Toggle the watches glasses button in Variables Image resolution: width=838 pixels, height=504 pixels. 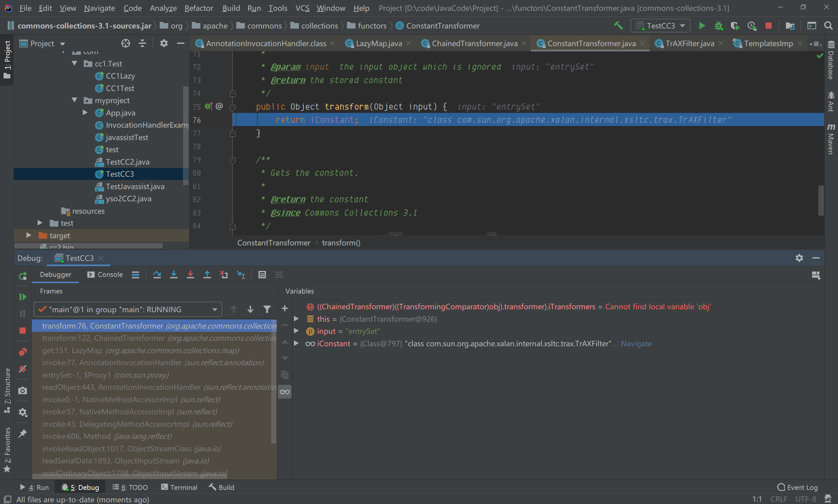[x=285, y=392]
